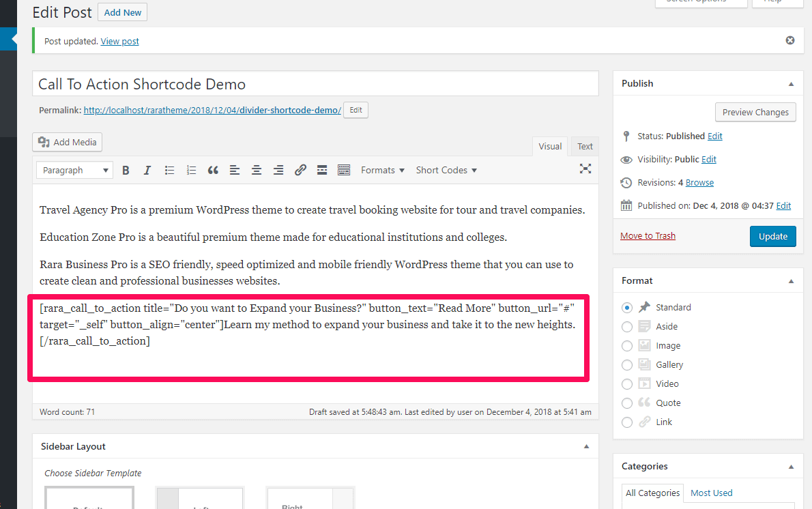
Task: Open the Paragraph style dropdown
Action: (x=75, y=171)
